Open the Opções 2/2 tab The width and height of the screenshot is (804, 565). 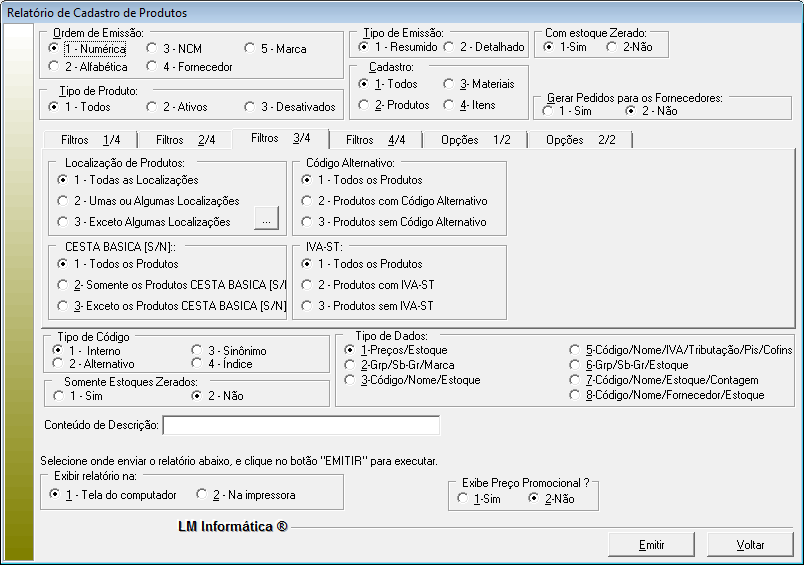pyautogui.click(x=580, y=140)
